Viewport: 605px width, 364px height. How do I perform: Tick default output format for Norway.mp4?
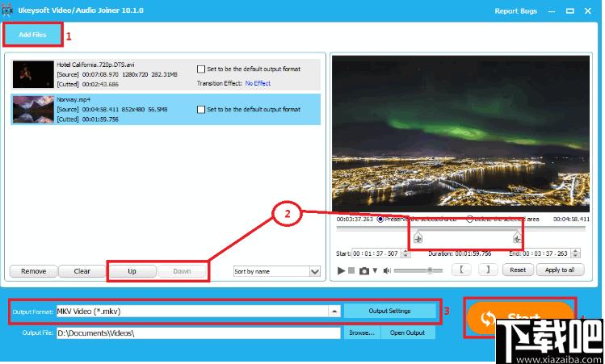(201, 110)
